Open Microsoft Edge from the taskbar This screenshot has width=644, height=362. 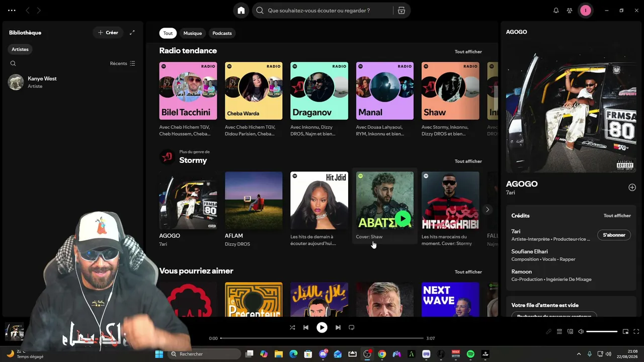(x=293, y=354)
